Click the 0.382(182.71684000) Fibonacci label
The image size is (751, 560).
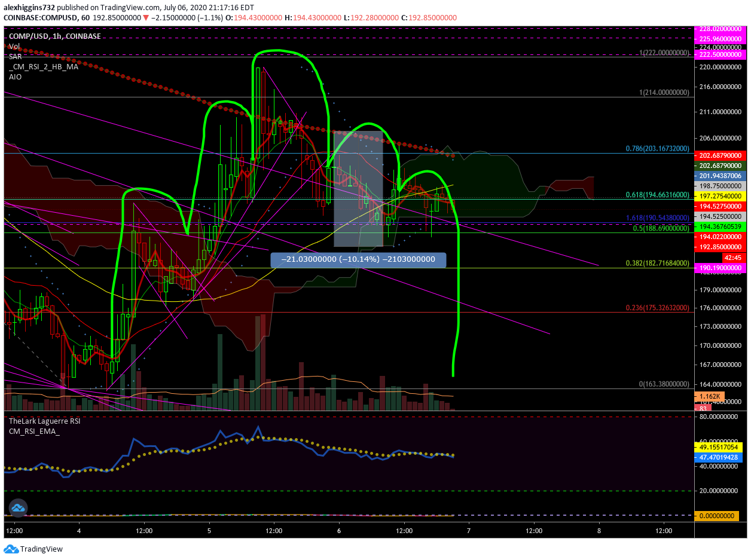pos(657,263)
